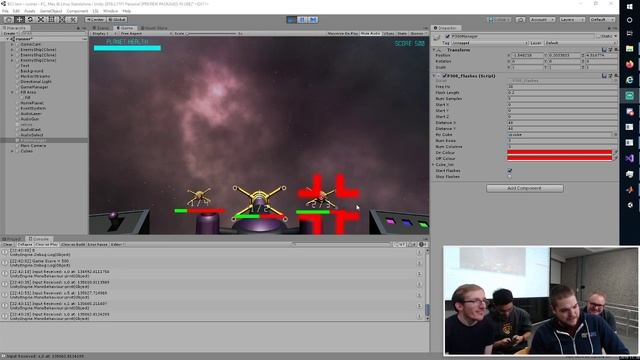
Task: Select the Rect Transform tool
Action: coord(51,19)
